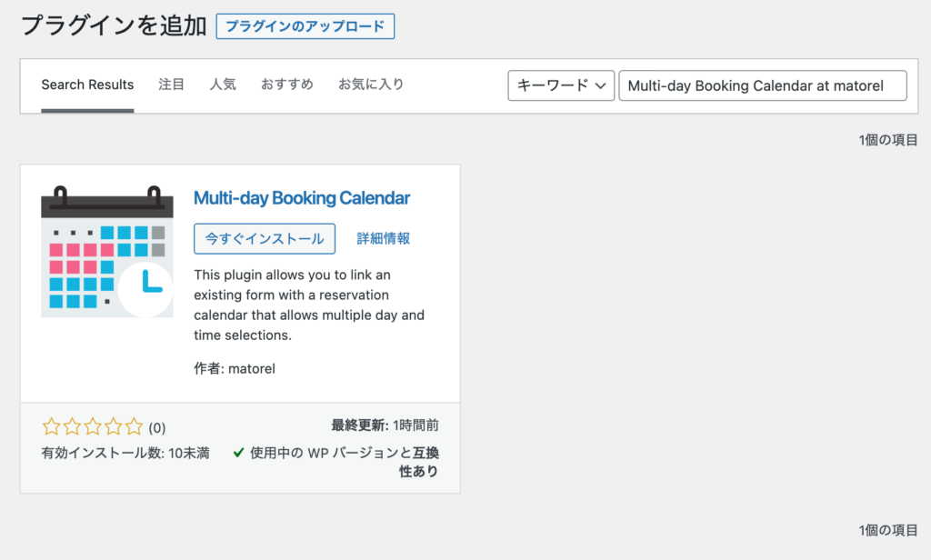Open the 注目 tab
This screenshot has width=931, height=560.
pos(171,85)
